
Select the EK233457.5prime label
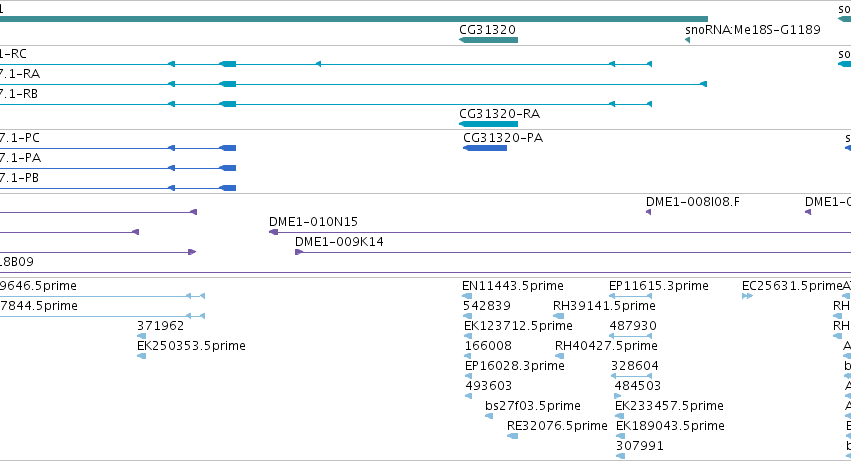(669, 406)
